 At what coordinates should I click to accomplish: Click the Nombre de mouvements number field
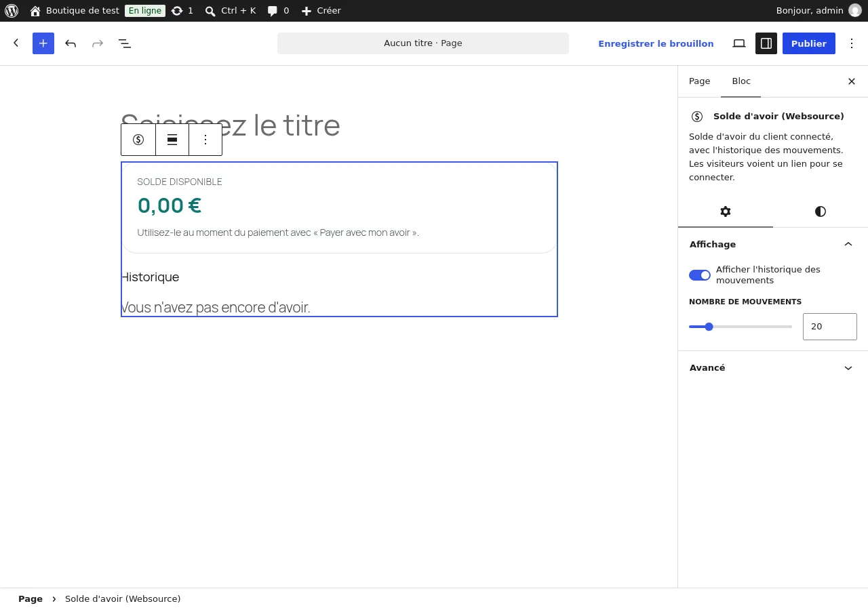[830, 327]
